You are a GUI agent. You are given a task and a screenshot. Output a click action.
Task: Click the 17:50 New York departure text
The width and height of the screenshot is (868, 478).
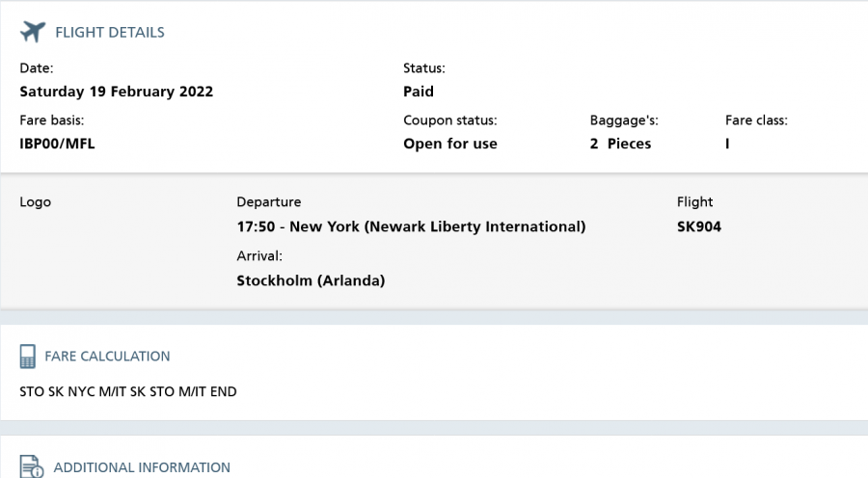[x=411, y=227]
